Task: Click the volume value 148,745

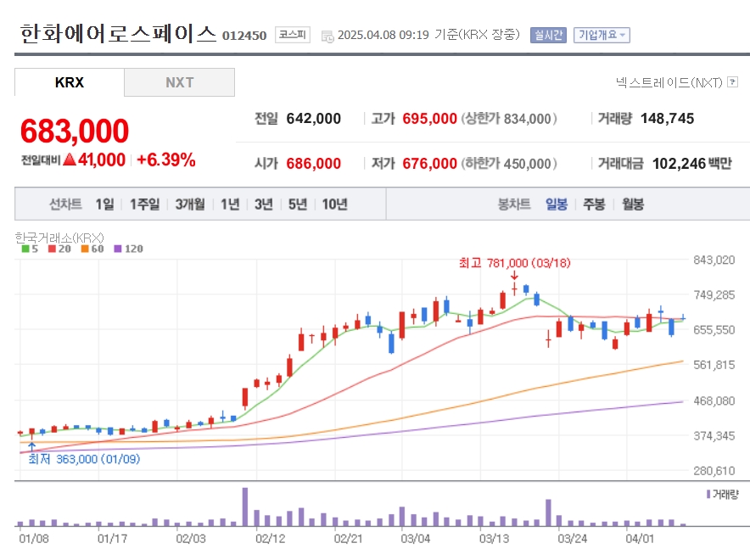Action: tap(667, 119)
